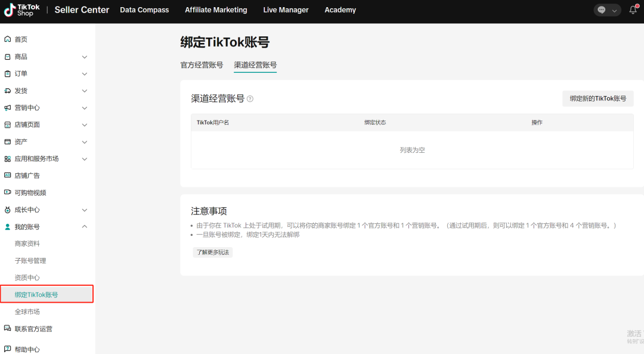Open notifications bell icon

click(x=633, y=10)
